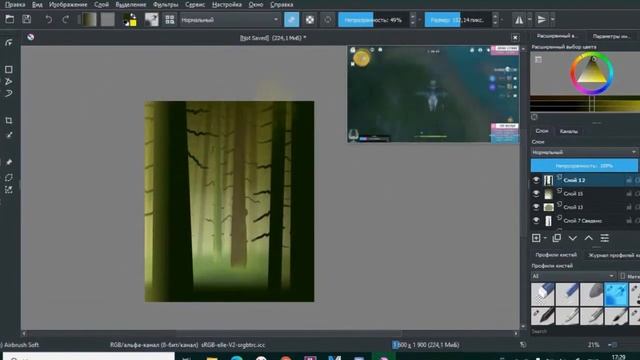Adjust layer opacity slider at 100%
This screenshot has width=640, height=360.
point(584,166)
